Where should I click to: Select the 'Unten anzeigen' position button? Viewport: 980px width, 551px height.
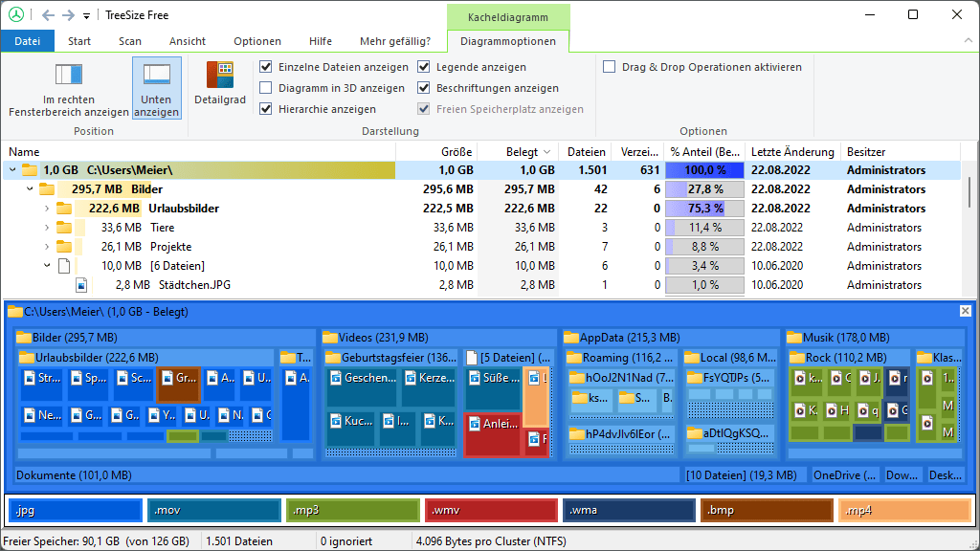pyautogui.click(x=156, y=88)
